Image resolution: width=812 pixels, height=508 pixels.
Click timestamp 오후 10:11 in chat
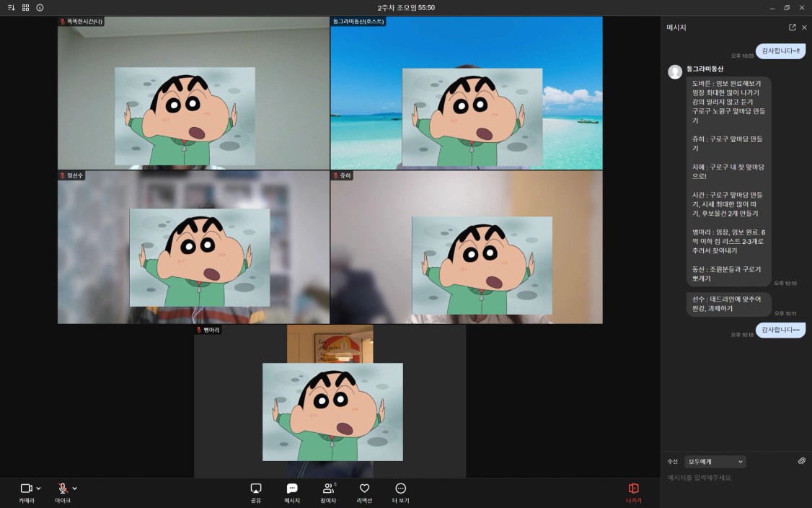(785, 313)
